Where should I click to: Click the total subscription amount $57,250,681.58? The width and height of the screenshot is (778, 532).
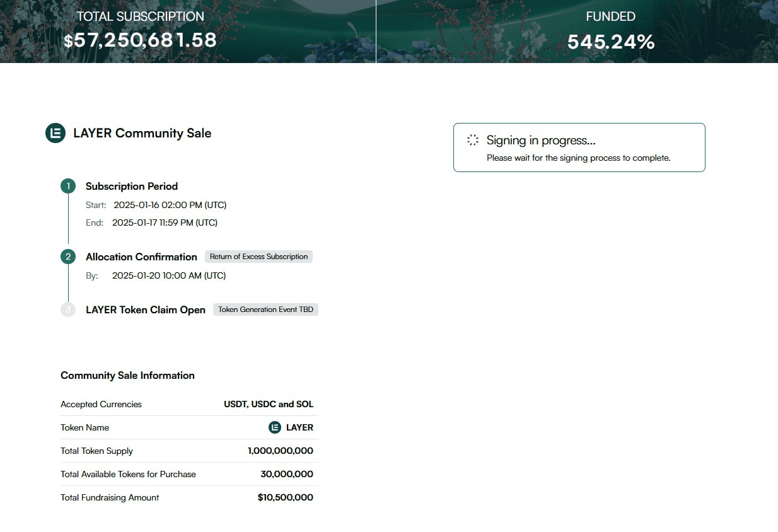tap(140, 40)
